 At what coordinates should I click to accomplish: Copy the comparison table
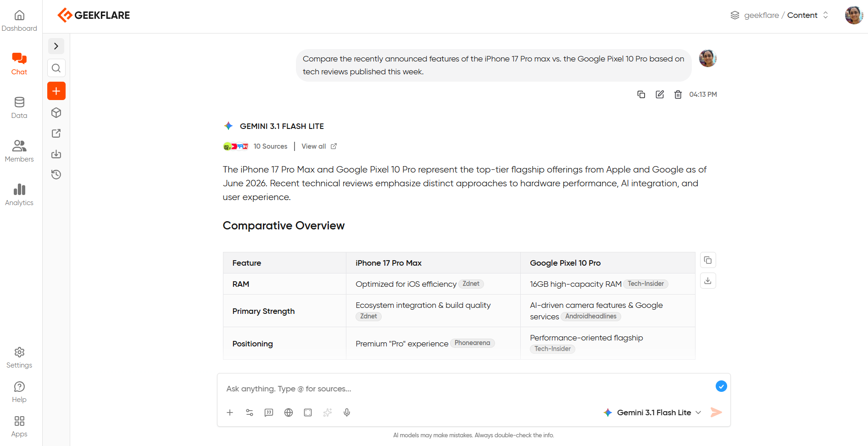coord(708,260)
